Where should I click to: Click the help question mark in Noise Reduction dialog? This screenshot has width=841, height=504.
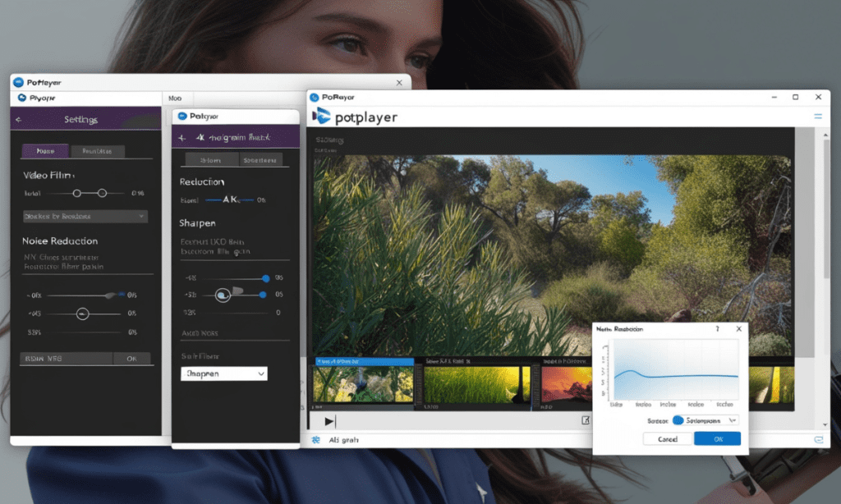coord(717,328)
